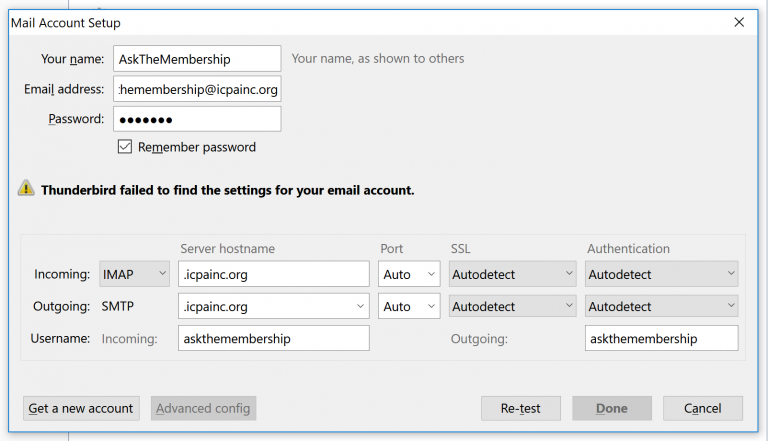Select the Password field
This screenshot has width=768, height=441.
pyautogui.click(x=197, y=119)
